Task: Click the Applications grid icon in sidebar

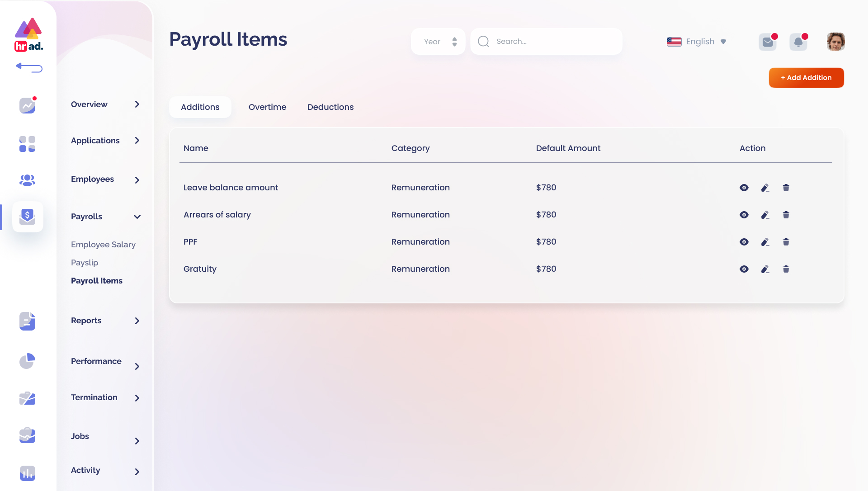Action: point(27,144)
